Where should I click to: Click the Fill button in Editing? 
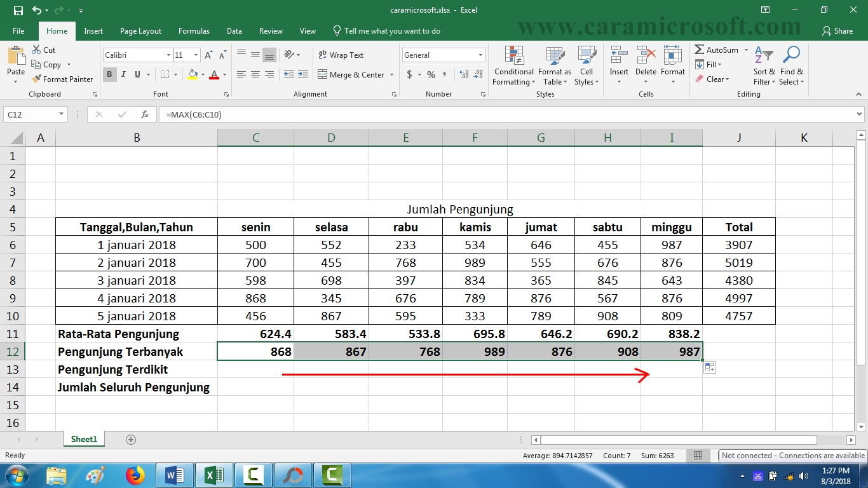pyautogui.click(x=708, y=65)
